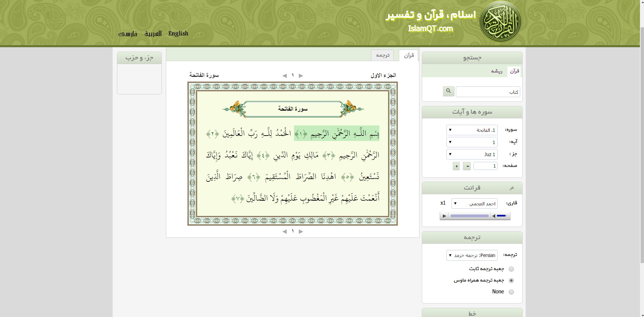Click the جزء و حزب panel header
This screenshot has height=317, width=644.
point(139,58)
